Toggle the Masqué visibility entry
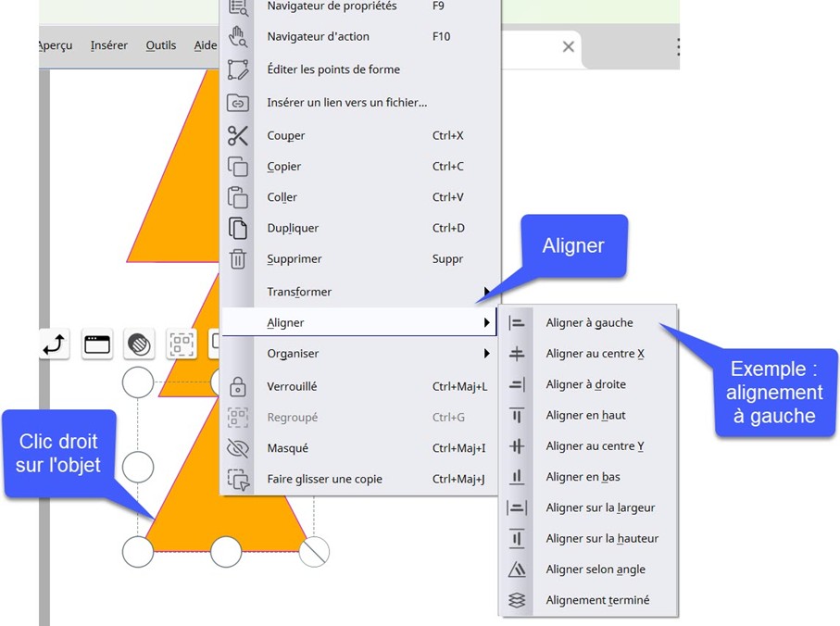Screen dimensions: 840x626 360,448
